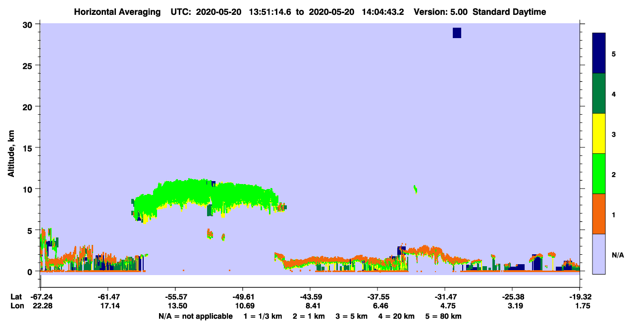Click the Lat row label
Image resolution: width=644 pixels, height=330 pixels.
coord(16,297)
